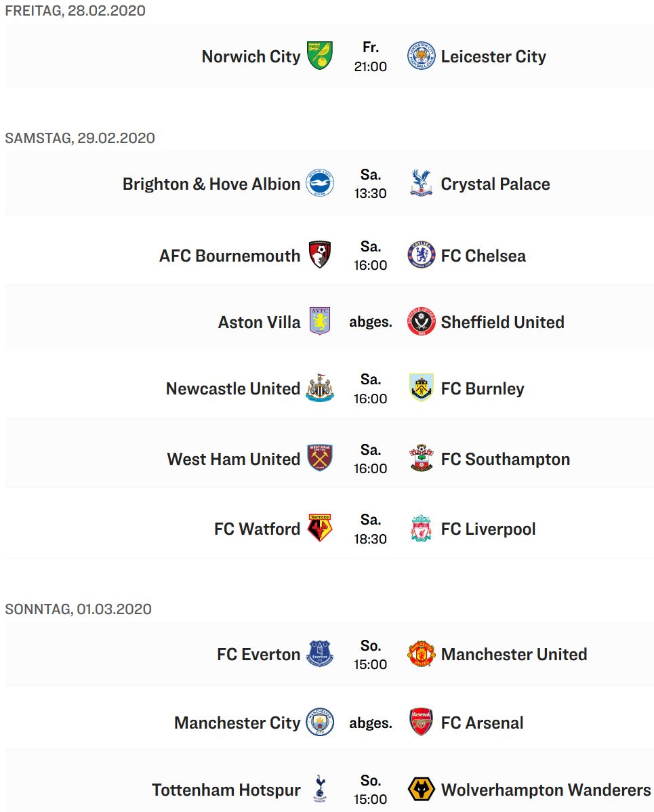Screen dimensions: 654x812
Task: Open the FC Everton team name
Action: pyautogui.click(x=258, y=655)
